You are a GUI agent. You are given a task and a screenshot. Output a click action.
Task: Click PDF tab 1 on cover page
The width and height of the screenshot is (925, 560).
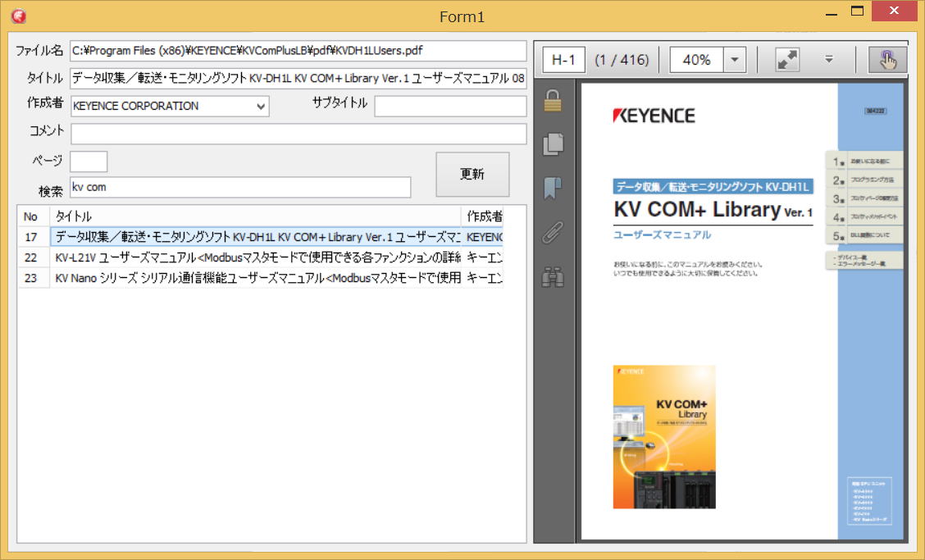863,161
